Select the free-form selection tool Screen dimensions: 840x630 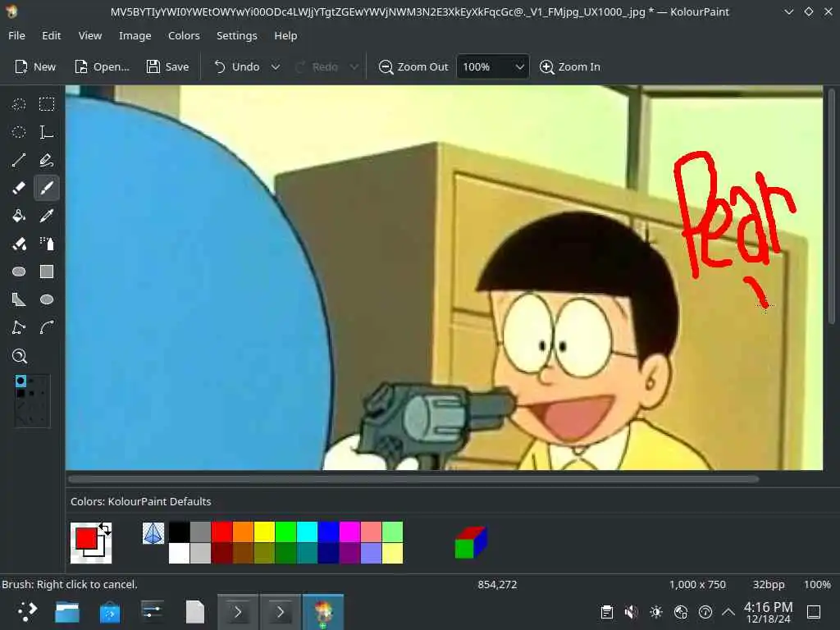click(x=19, y=104)
